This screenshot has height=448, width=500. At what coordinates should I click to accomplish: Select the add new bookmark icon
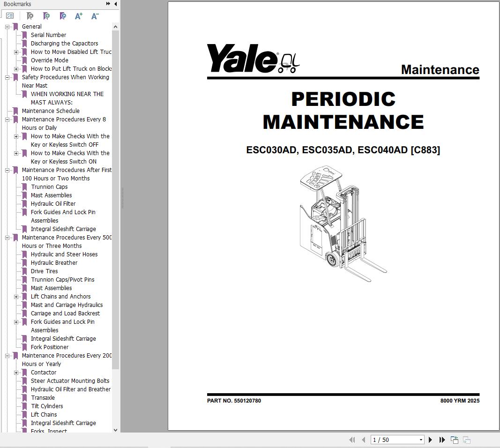46,15
